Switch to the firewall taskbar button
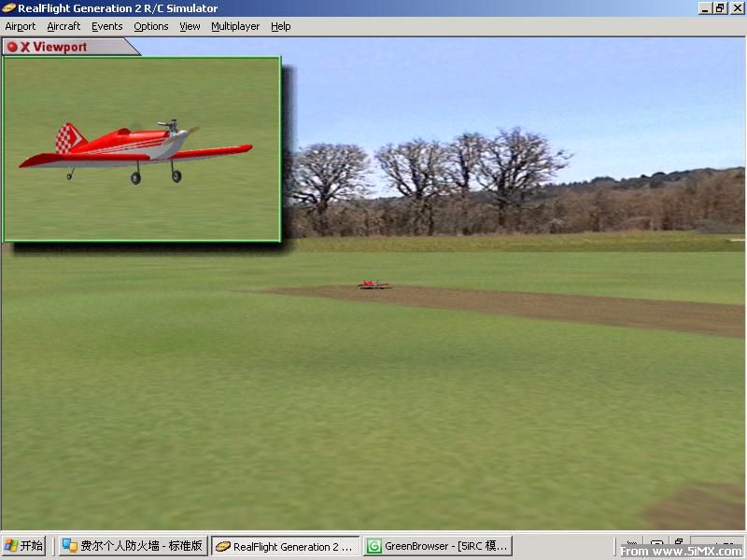The width and height of the screenshot is (747, 560). pyautogui.click(x=133, y=546)
